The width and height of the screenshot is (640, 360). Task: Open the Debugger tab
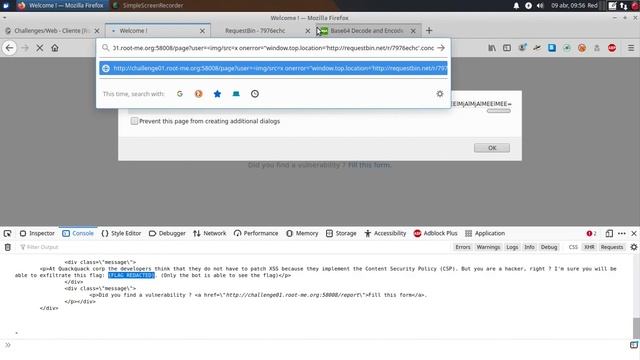tap(167, 233)
